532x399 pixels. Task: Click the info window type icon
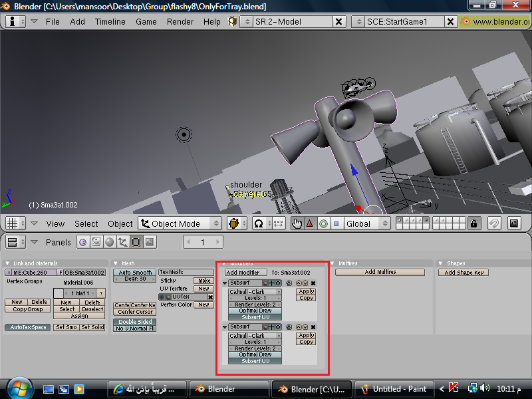coord(15,21)
